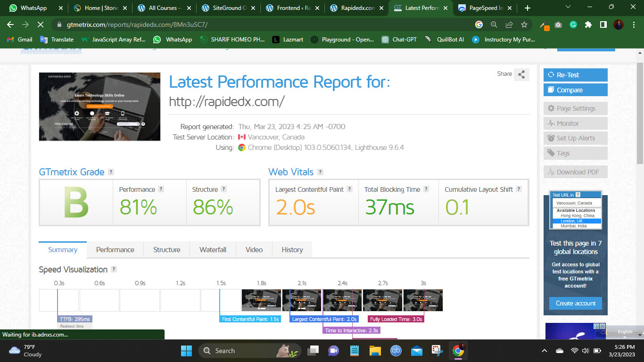
Task: Click help icon beside Performance score
Action: pyautogui.click(x=161, y=189)
